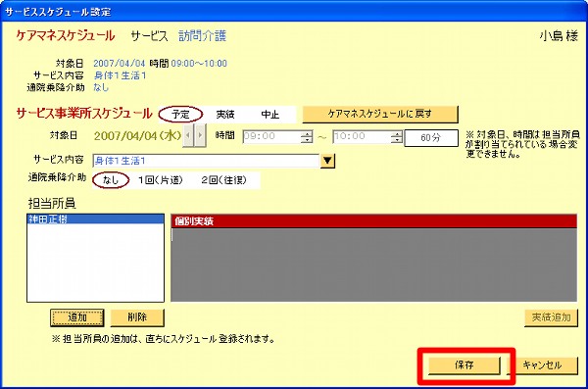Image resolution: width=588 pixels, height=389 pixels.
Task: Click ケアマネスケジュールに戻す button
Action: point(380,114)
